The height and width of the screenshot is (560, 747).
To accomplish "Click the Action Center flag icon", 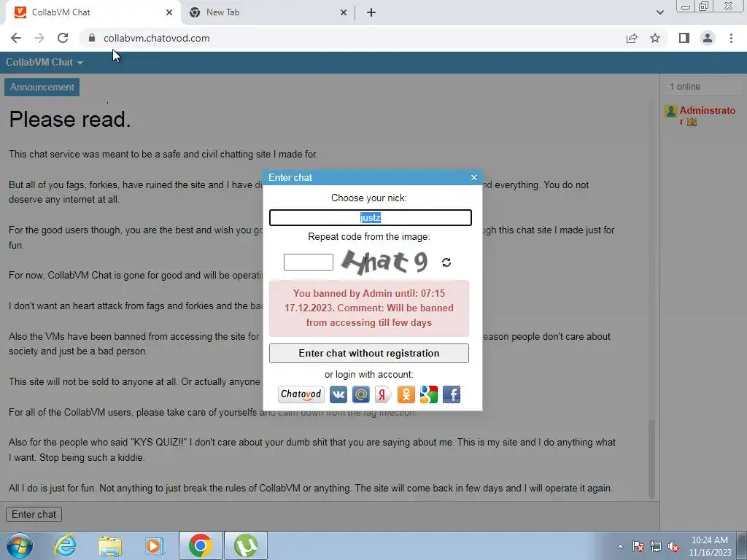I will [638, 547].
